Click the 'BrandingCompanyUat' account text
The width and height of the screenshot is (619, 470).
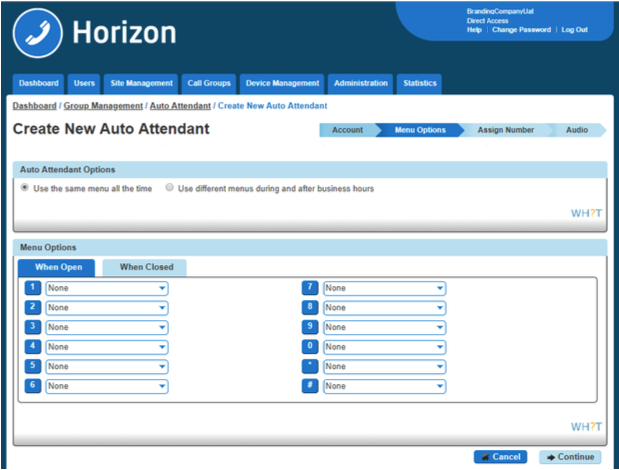click(500, 11)
